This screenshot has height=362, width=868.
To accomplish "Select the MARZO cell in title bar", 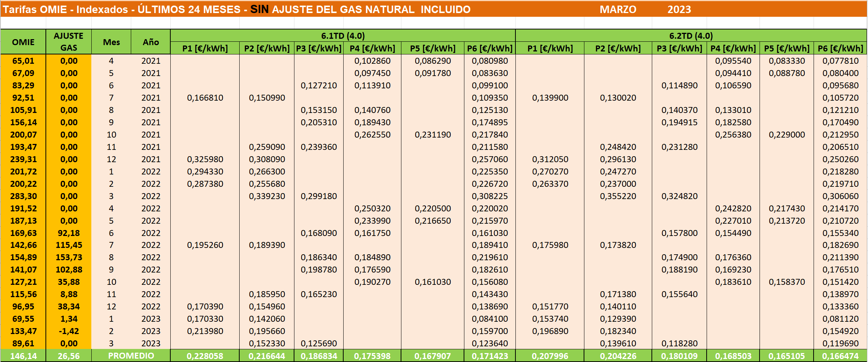I will (618, 9).
